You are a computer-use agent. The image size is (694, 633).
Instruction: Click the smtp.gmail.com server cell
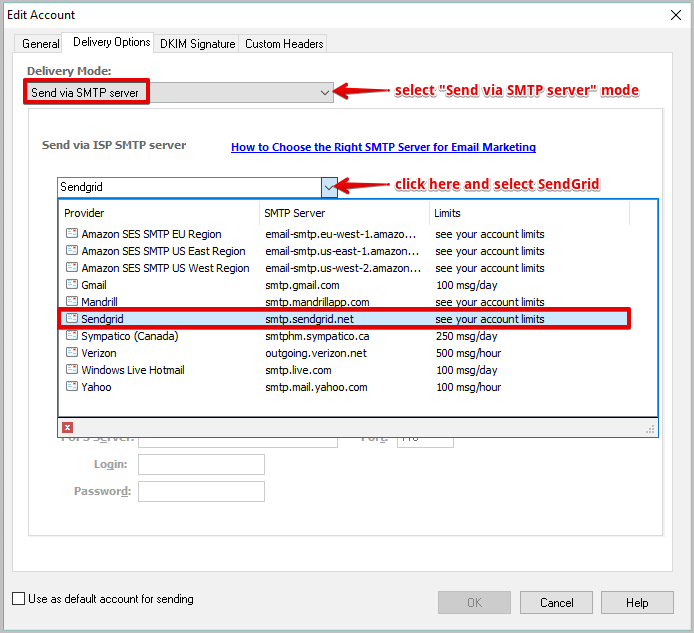302,285
